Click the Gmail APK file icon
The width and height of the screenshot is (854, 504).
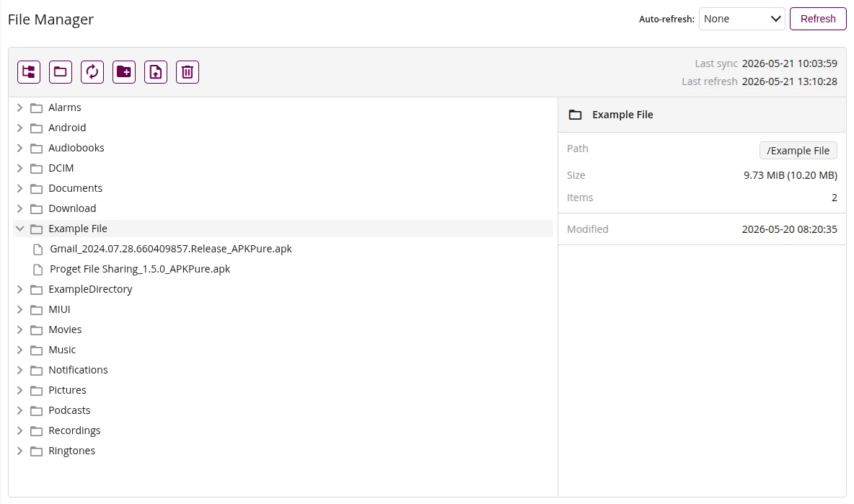pyautogui.click(x=38, y=249)
